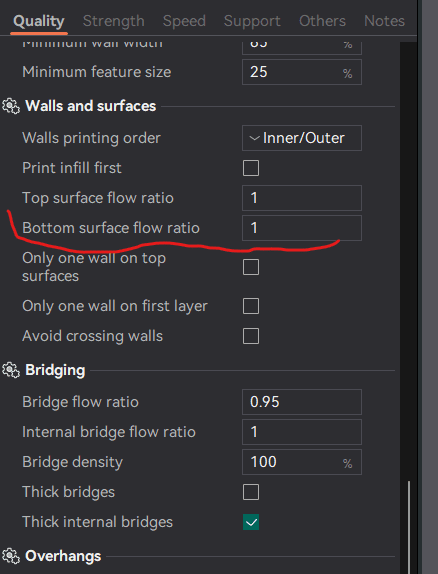438x574 pixels.
Task: Switch to the Strength tab
Action: click(114, 21)
